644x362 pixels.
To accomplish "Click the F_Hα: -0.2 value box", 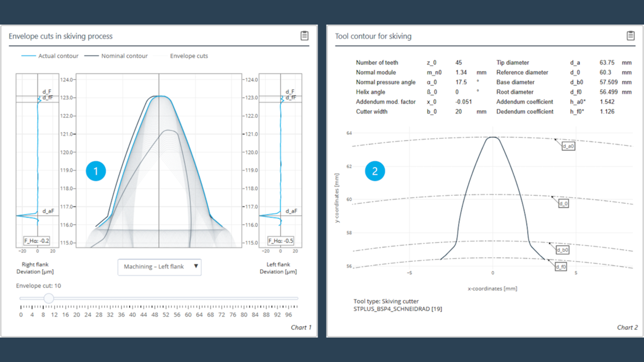I will point(37,241).
